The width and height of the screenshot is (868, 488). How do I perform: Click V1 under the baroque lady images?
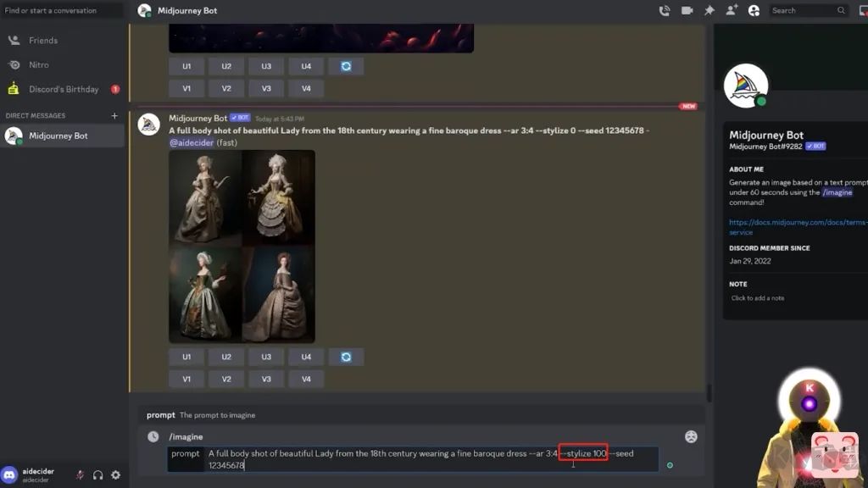186,379
